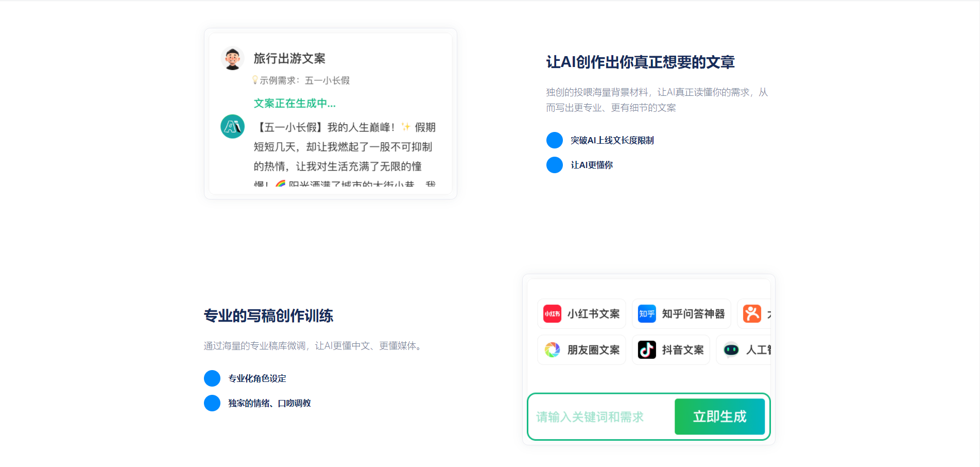Select the 小红书文案 card icon
980x467 pixels.
coord(552,313)
